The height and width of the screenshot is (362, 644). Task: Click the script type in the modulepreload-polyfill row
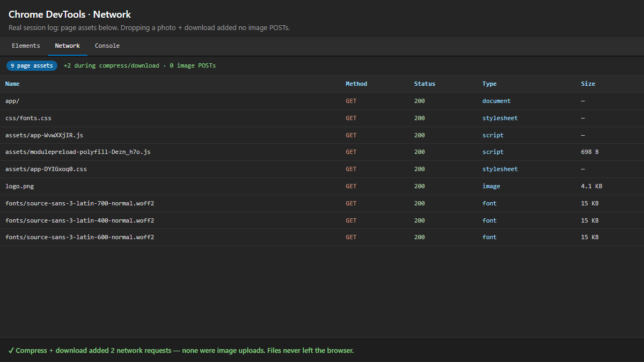(493, 152)
